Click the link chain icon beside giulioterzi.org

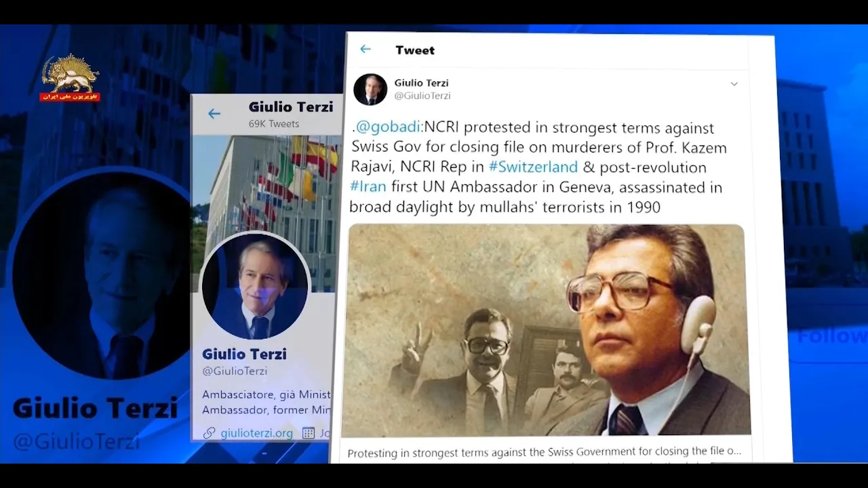(210, 432)
